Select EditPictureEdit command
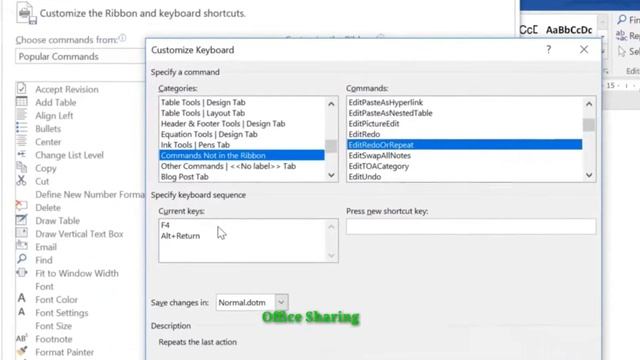640x360 pixels. pyautogui.click(x=464, y=124)
